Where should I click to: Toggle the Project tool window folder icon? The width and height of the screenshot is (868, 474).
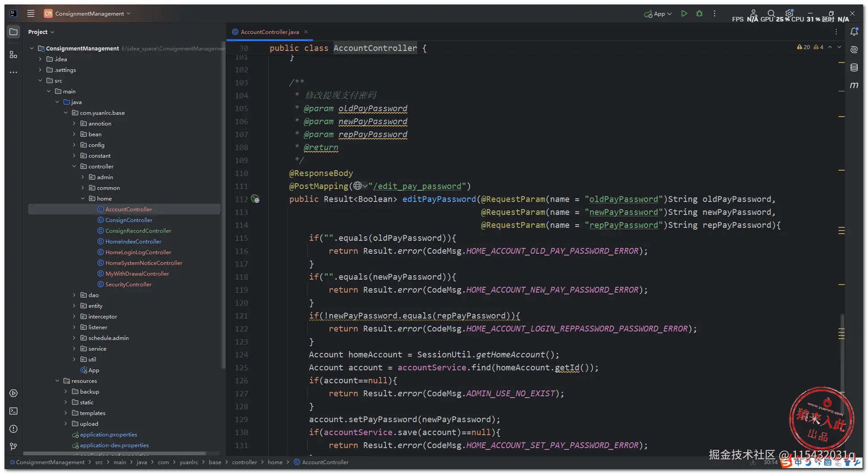13,32
